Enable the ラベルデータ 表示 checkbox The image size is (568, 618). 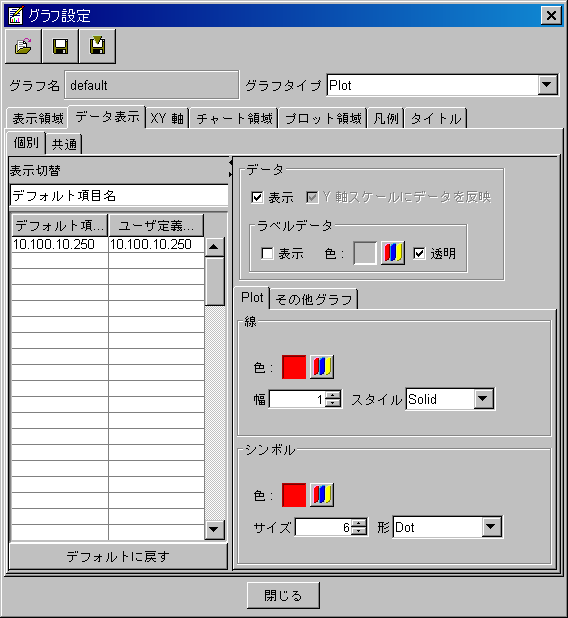click(267, 253)
